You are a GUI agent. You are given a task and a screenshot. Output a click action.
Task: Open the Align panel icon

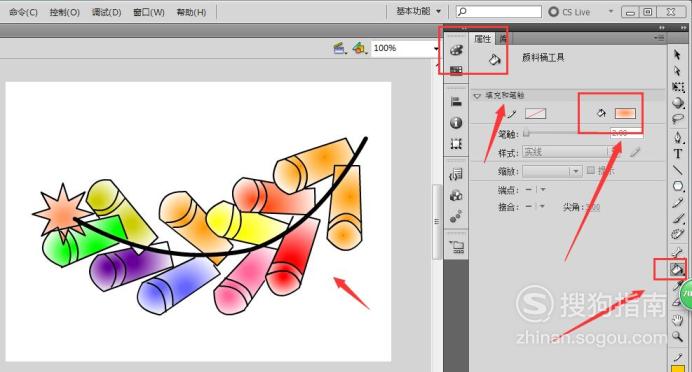(456, 102)
